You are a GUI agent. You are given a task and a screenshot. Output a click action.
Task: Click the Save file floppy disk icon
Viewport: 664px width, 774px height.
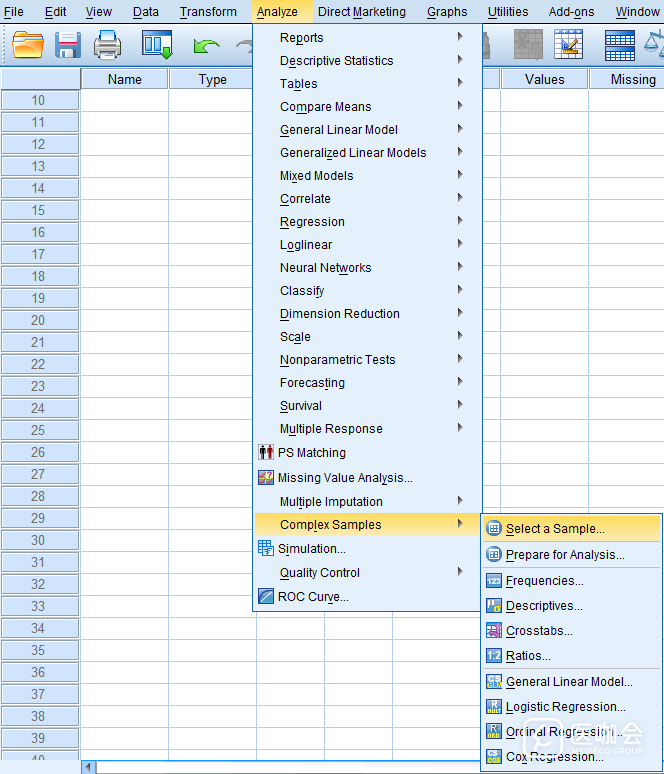[68, 45]
